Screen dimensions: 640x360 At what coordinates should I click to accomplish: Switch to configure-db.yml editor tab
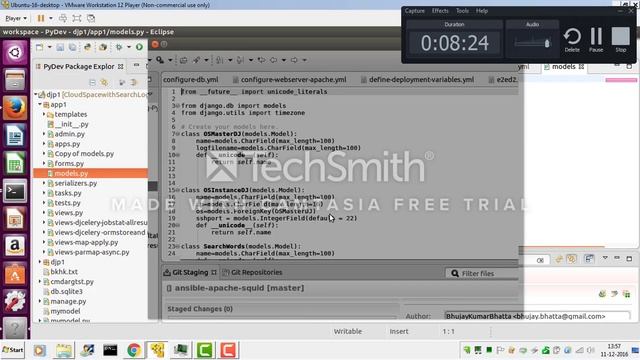191,80
